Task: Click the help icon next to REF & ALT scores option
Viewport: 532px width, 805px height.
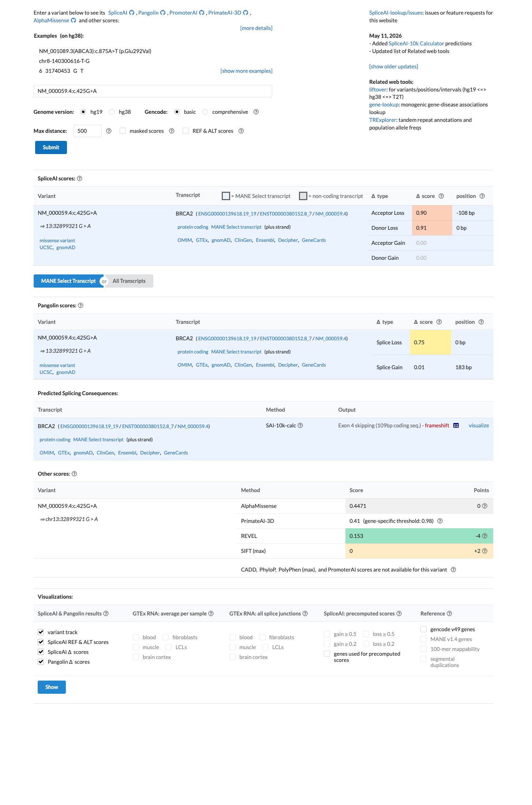Action: (241, 131)
